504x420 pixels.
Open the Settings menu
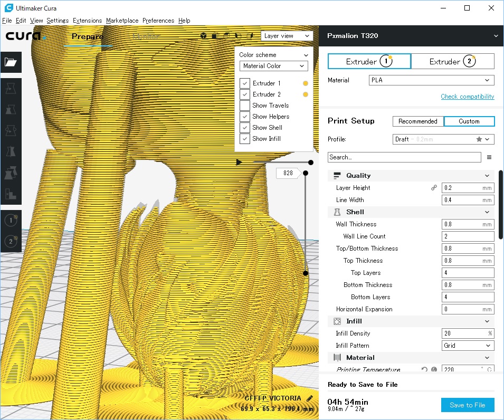pos(58,21)
